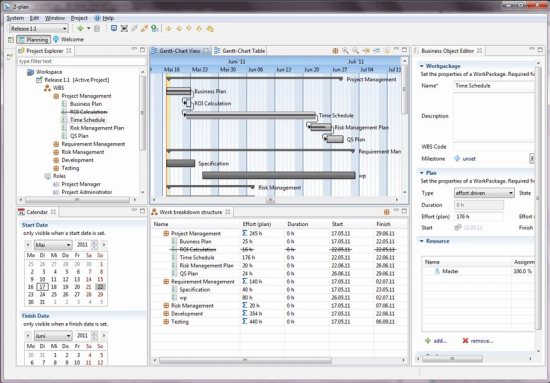
Task: Switch to the Planning perspective
Action: pos(33,40)
